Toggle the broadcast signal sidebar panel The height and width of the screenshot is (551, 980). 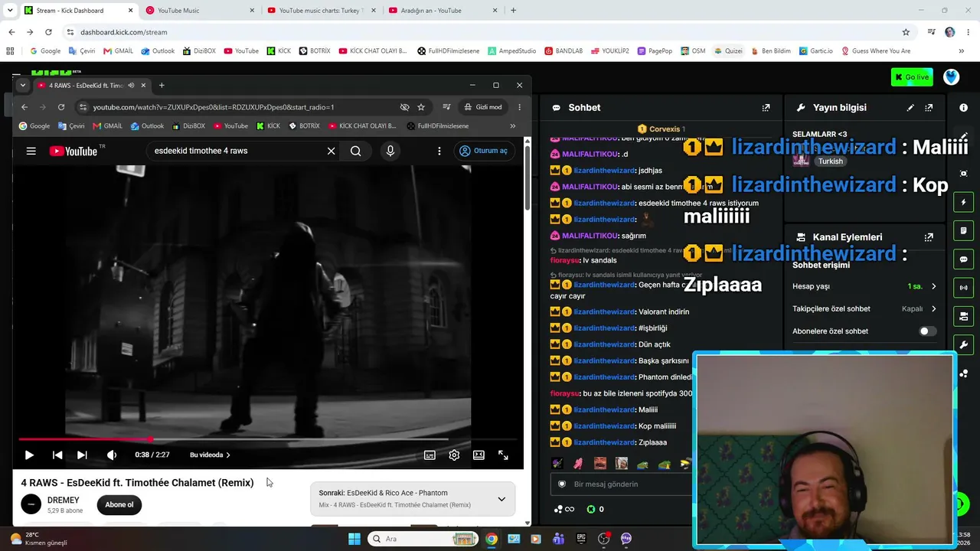pyautogui.click(x=963, y=288)
